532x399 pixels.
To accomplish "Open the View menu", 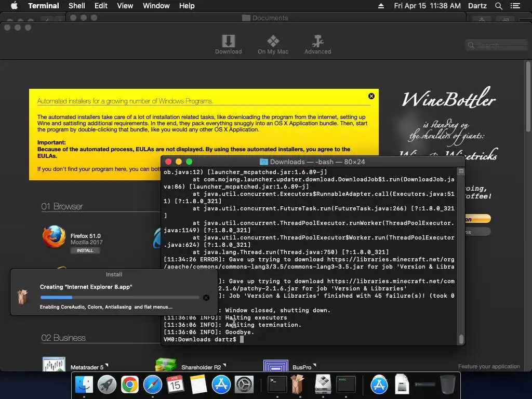I will click(x=125, y=6).
